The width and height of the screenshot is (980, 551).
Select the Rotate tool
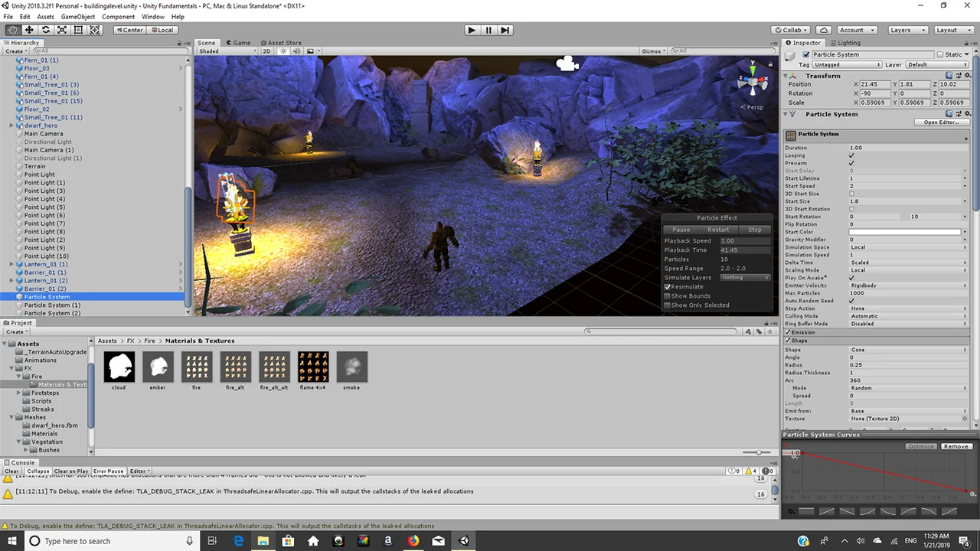(46, 30)
